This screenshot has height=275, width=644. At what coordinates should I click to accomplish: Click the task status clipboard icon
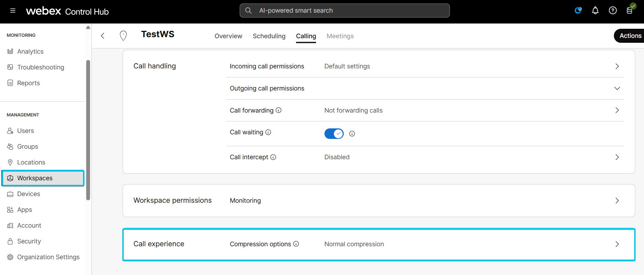point(630,10)
